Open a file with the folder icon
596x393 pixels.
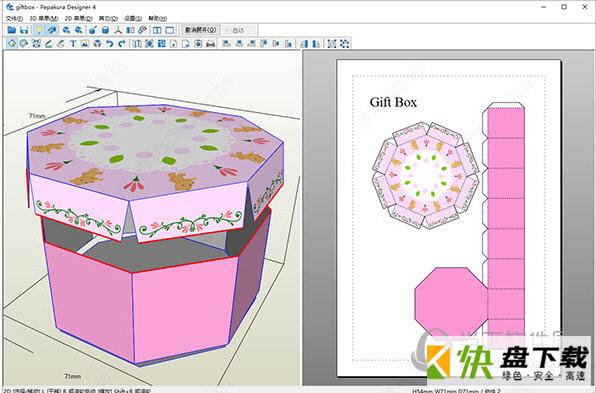(12, 30)
